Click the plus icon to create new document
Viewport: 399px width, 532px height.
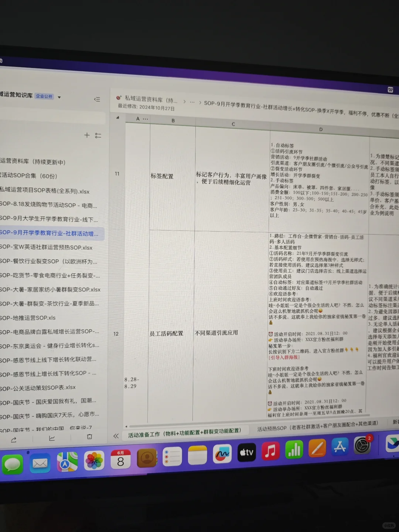click(x=87, y=135)
